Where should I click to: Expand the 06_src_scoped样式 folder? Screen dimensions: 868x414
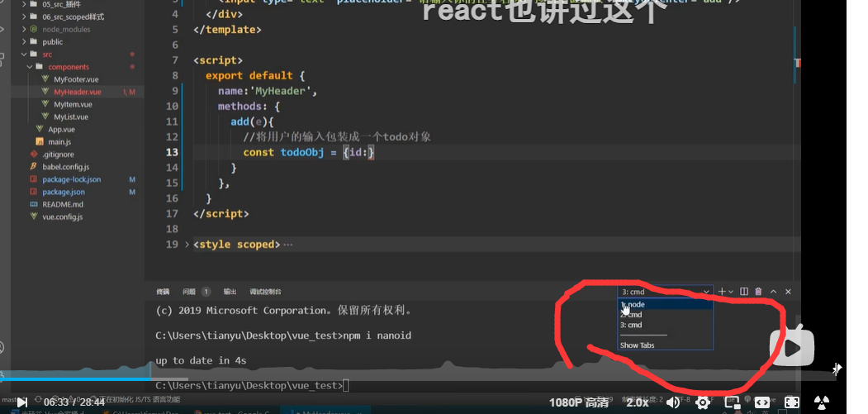point(72,17)
